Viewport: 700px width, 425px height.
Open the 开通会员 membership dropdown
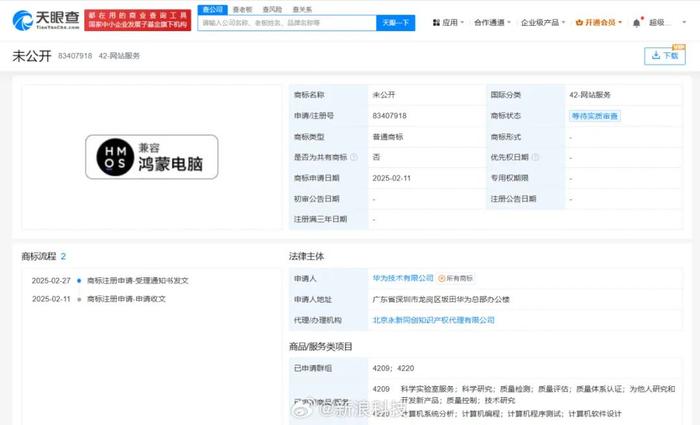[x=599, y=22]
